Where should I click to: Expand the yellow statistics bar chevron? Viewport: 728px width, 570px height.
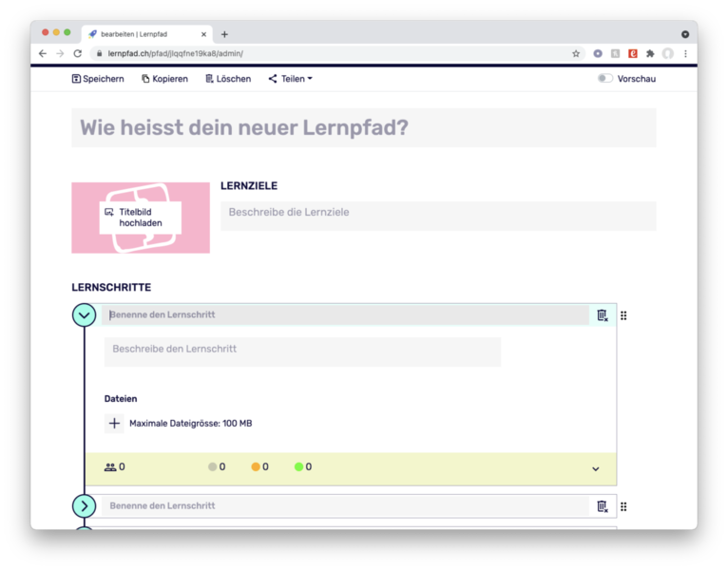click(x=596, y=468)
